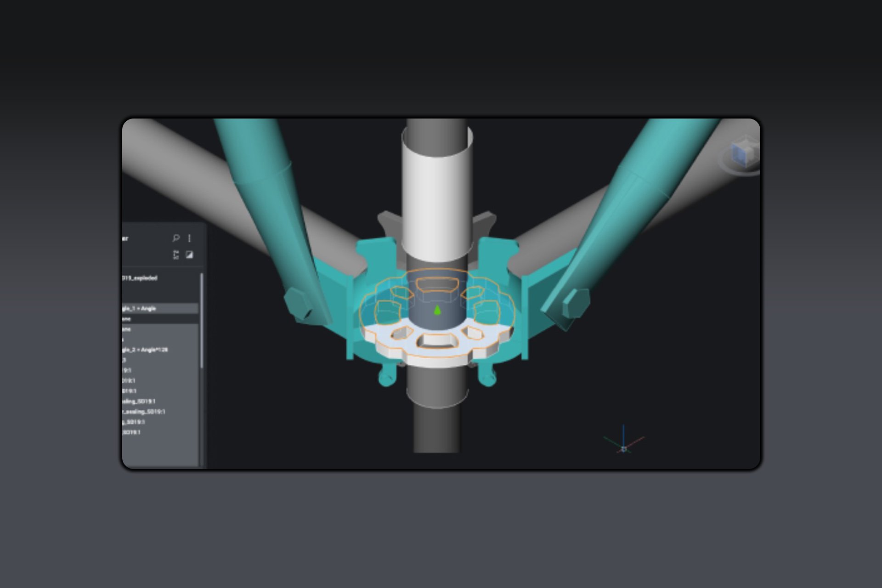Screen dimensions: 882x588
Task: Click the magnifier icon to filter components
Action: pos(176,238)
